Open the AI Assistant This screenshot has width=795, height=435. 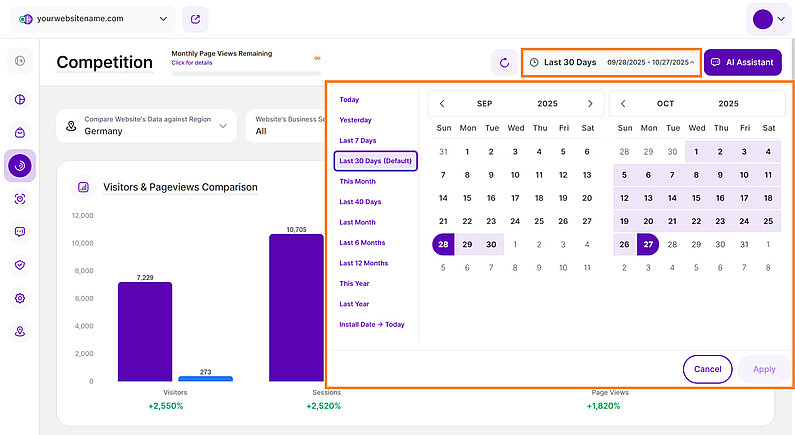pos(743,62)
